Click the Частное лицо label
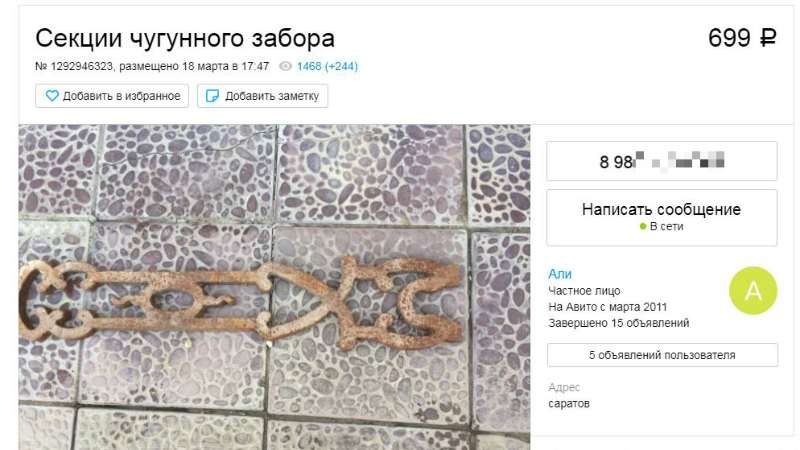Screen dimensions: 800x450 point(584,291)
